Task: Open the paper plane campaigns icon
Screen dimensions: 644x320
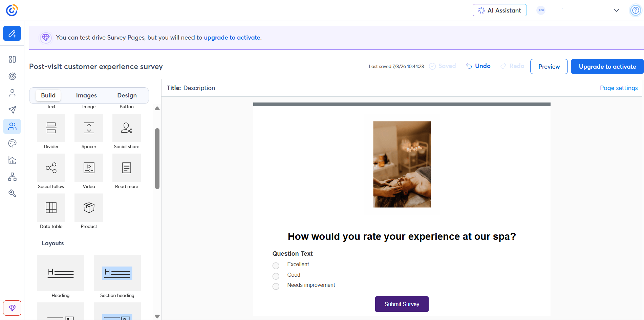Action: [x=12, y=110]
